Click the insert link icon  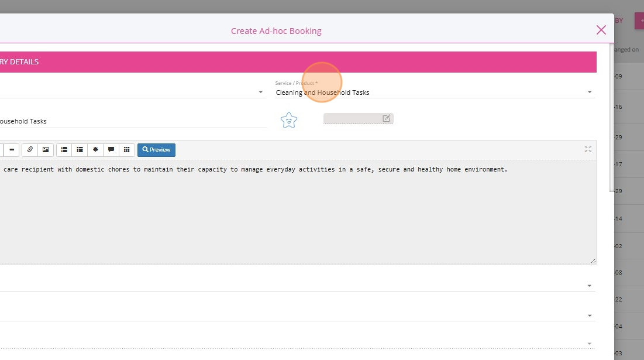pos(30,150)
